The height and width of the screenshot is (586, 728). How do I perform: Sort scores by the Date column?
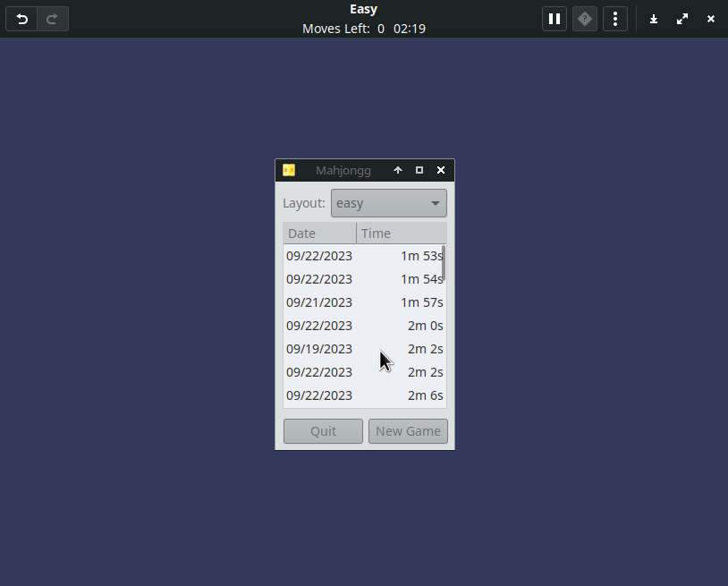tap(319, 234)
